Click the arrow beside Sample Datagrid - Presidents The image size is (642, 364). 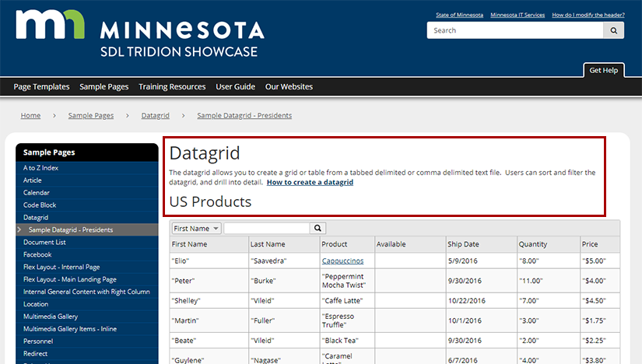(x=19, y=230)
